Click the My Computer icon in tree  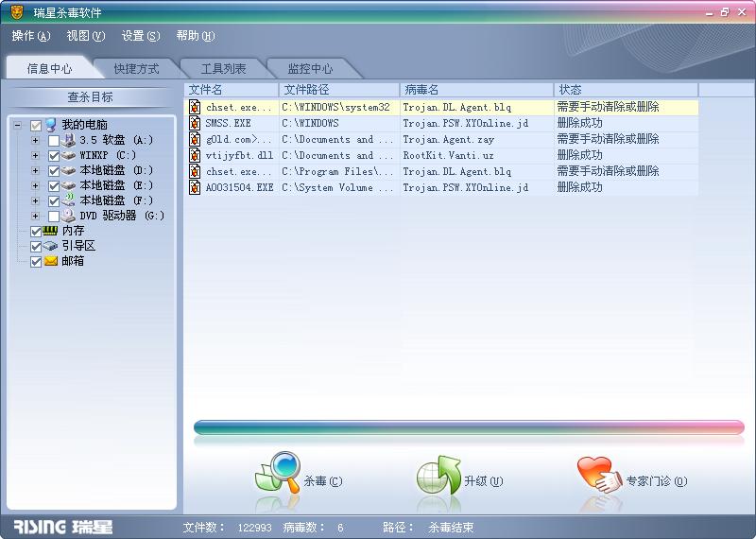coord(51,125)
